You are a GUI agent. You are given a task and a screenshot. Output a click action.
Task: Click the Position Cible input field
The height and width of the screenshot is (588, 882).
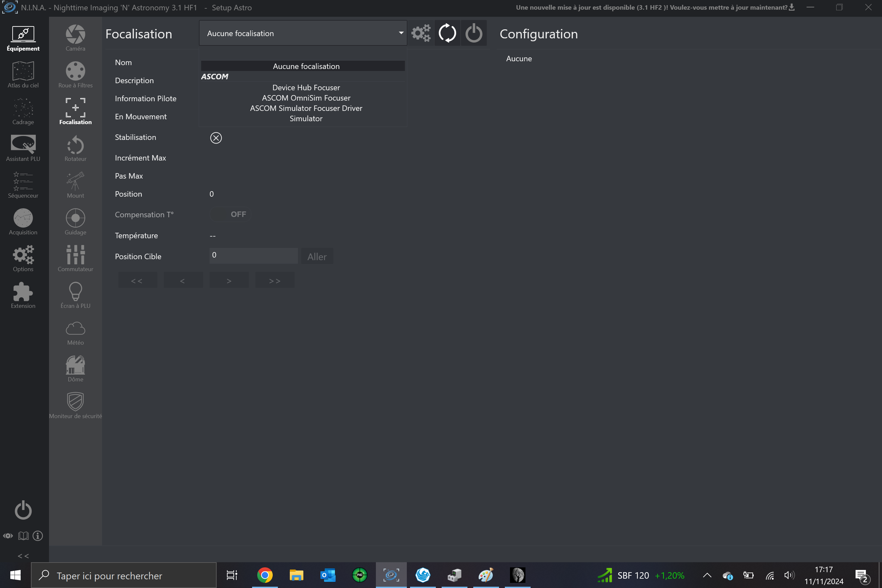253,255
